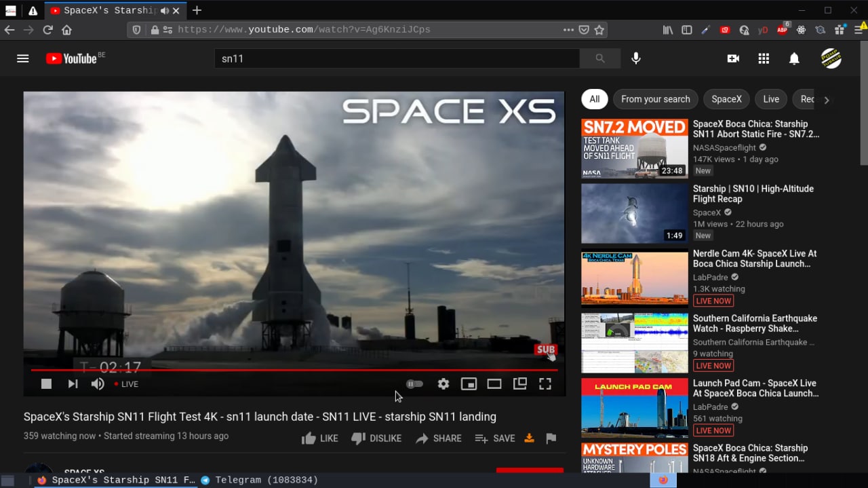Click the orange download icon
The height and width of the screenshot is (488, 868).
530,438
